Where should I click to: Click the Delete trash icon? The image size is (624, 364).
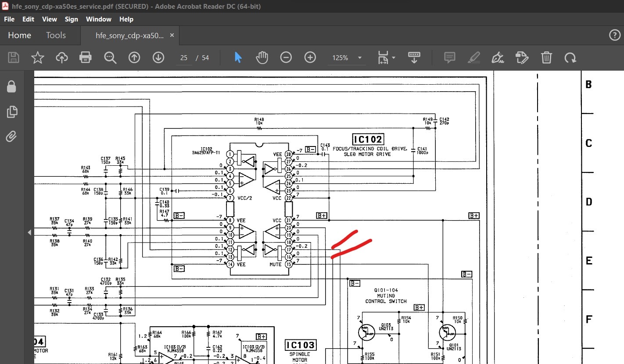(546, 57)
